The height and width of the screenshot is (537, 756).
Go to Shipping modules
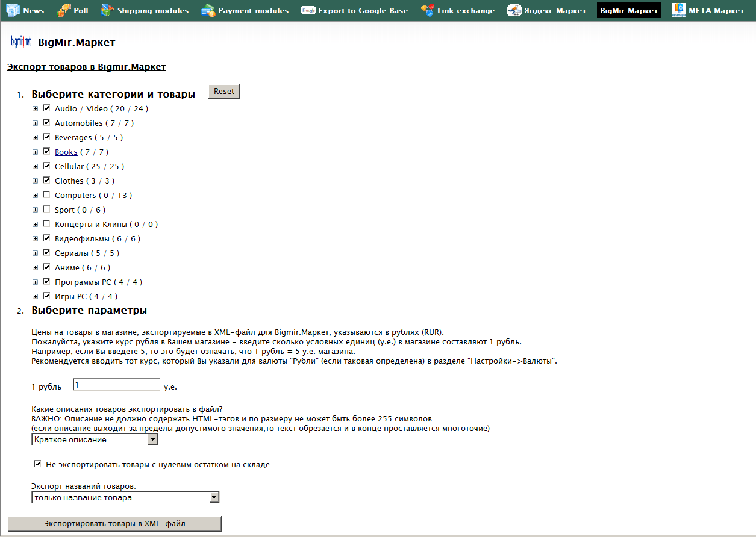tap(153, 11)
